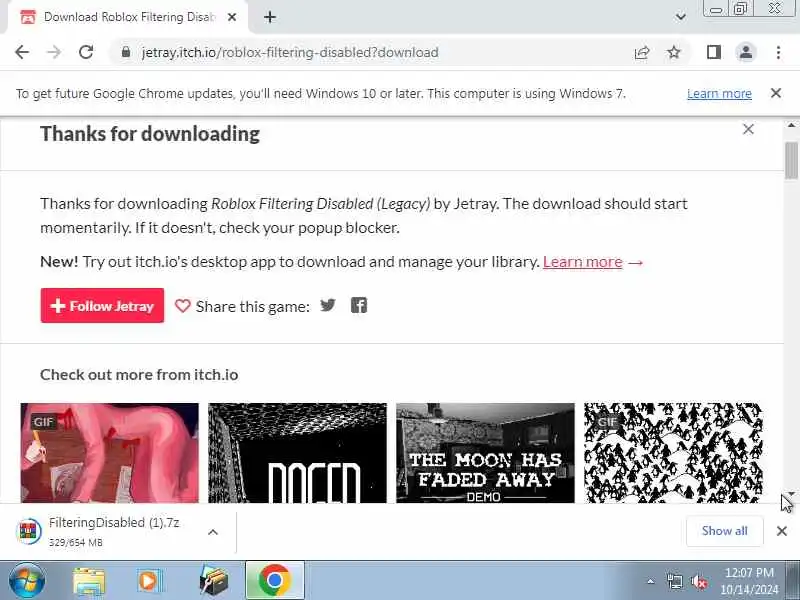Open a new tab
Viewport: 800px width, 600px height.
click(270, 17)
